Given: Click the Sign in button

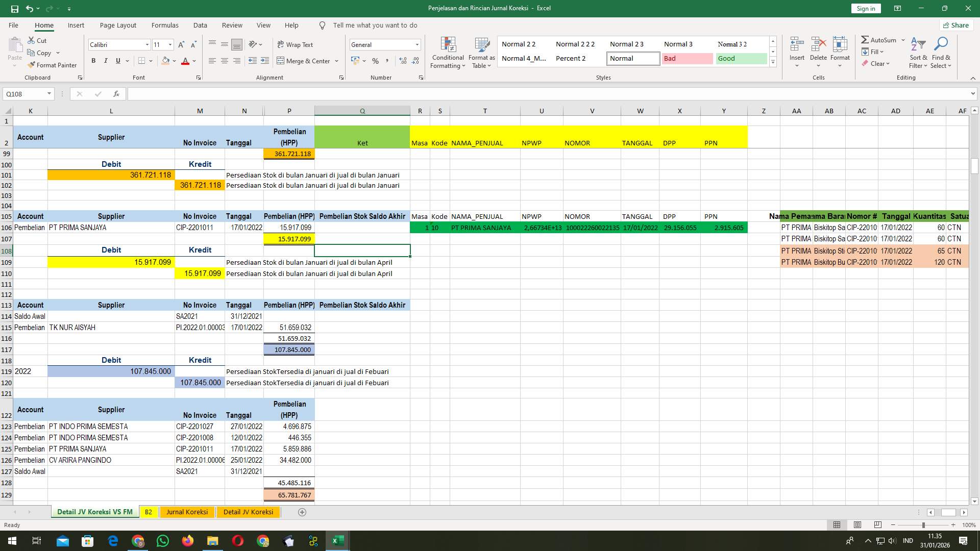Looking at the screenshot, I should coord(866,8).
